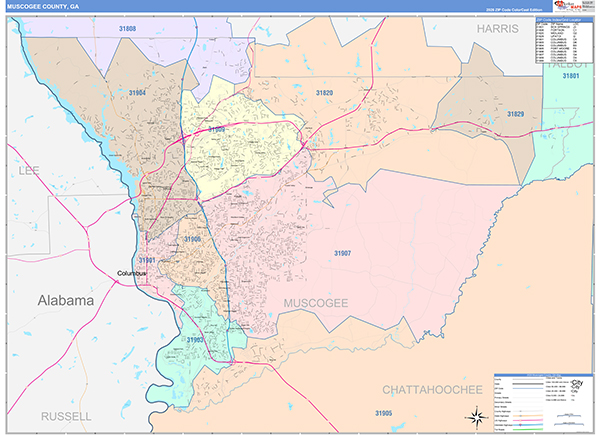The height and width of the screenshot is (435, 600).
Task: Click the 31829 ZIP code label
Action: 515,114
